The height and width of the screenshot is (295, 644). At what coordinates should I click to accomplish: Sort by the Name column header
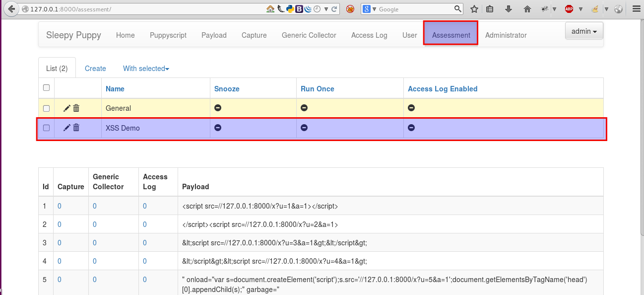coord(115,89)
